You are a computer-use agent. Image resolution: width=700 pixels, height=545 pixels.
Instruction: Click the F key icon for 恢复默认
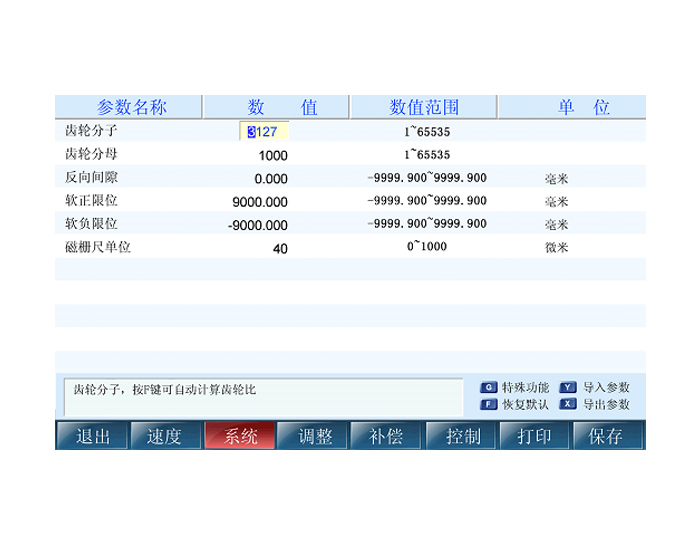pyautogui.click(x=489, y=405)
